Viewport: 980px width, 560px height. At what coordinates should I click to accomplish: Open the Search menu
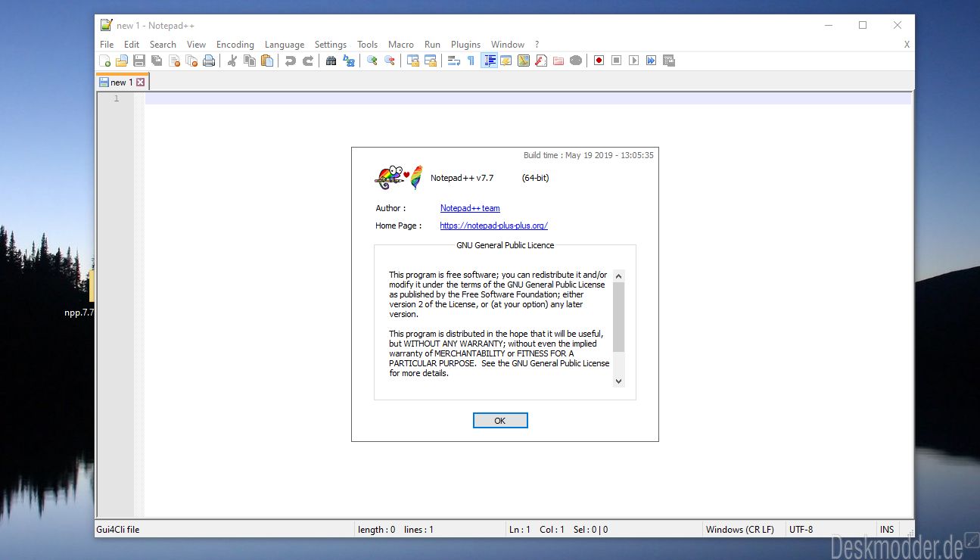click(163, 45)
